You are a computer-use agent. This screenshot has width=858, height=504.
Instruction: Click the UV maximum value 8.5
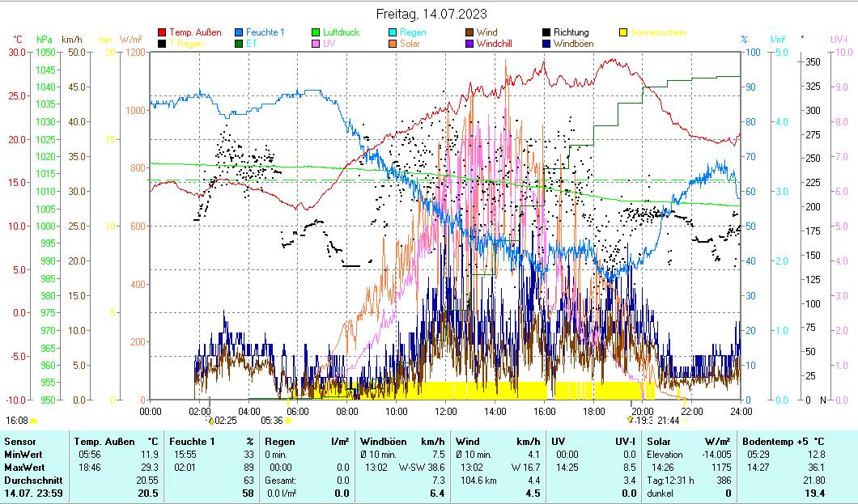[629, 468]
